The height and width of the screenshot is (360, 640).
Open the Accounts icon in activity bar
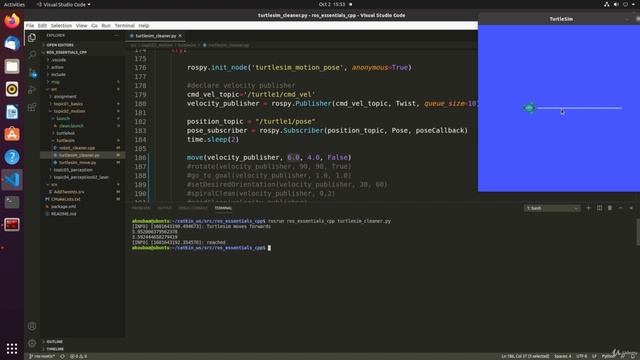(x=32, y=326)
